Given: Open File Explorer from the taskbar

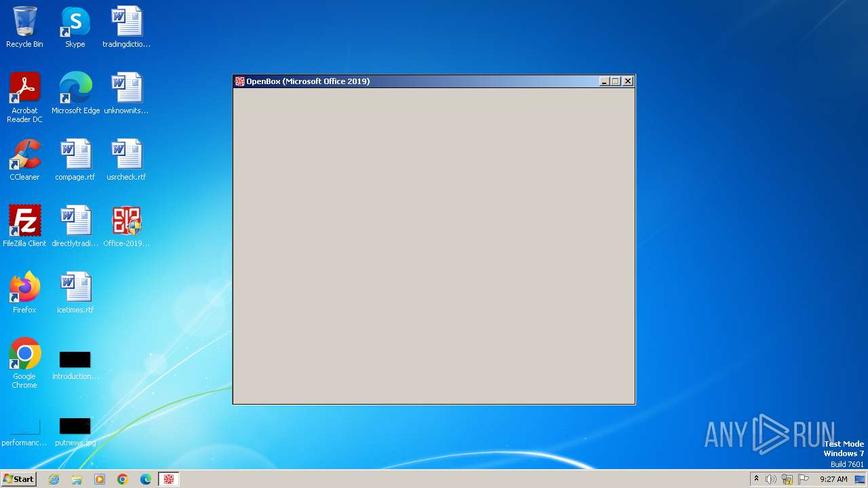Looking at the screenshot, I should [77, 479].
